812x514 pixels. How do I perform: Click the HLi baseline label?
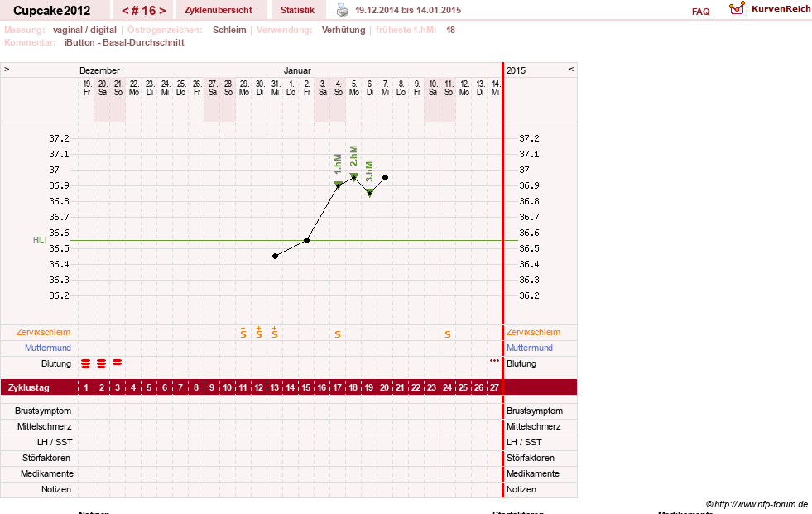pos(40,240)
